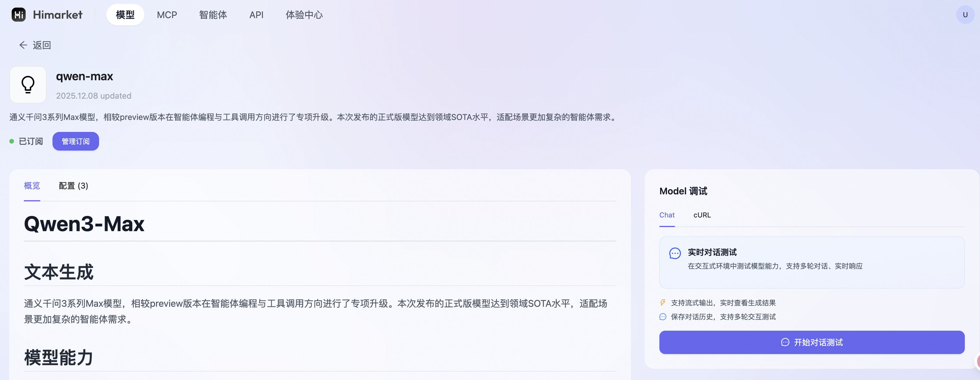Open the 模型 navigation tab
This screenshot has width=980, height=380.
(x=125, y=15)
